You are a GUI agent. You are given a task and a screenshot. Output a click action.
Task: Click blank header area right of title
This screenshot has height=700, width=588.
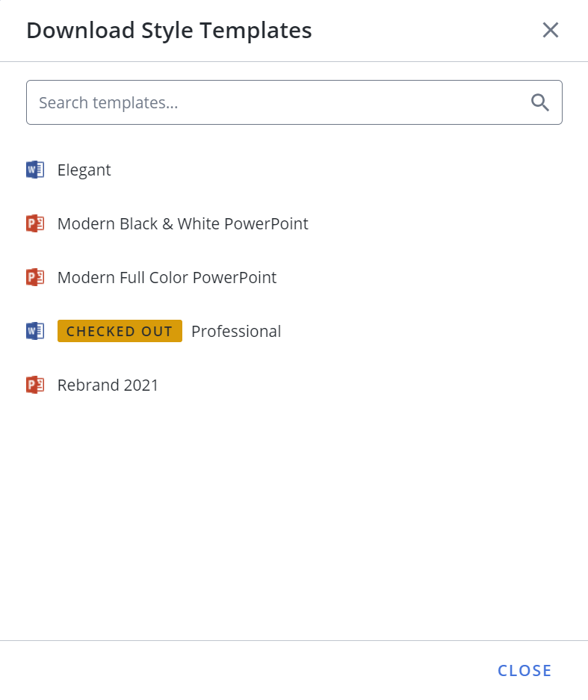tap(424, 31)
